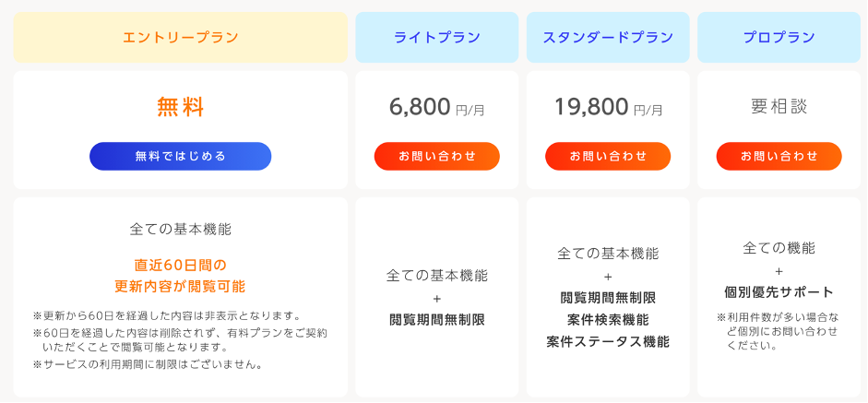Click お問い合わせ under ライトプラン price

coord(437,156)
